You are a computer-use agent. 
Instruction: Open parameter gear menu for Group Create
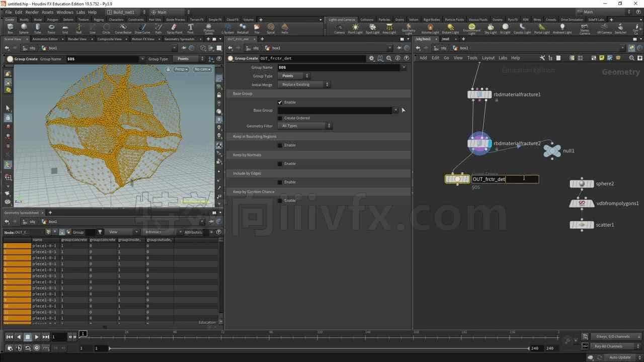[x=372, y=58]
